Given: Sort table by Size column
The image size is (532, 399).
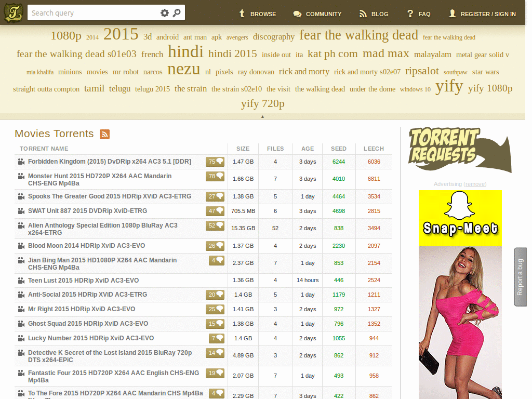Looking at the screenshot, I should [243, 149].
